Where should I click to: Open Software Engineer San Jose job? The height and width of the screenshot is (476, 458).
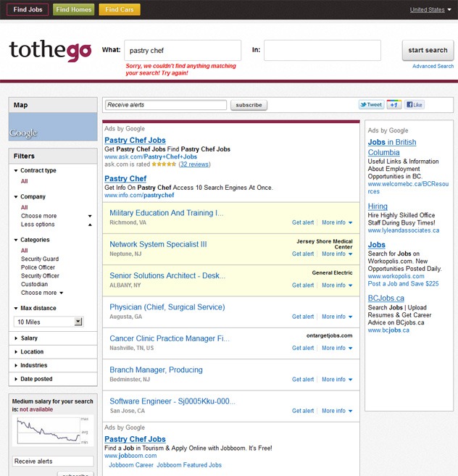pyautogui.click(x=172, y=401)
